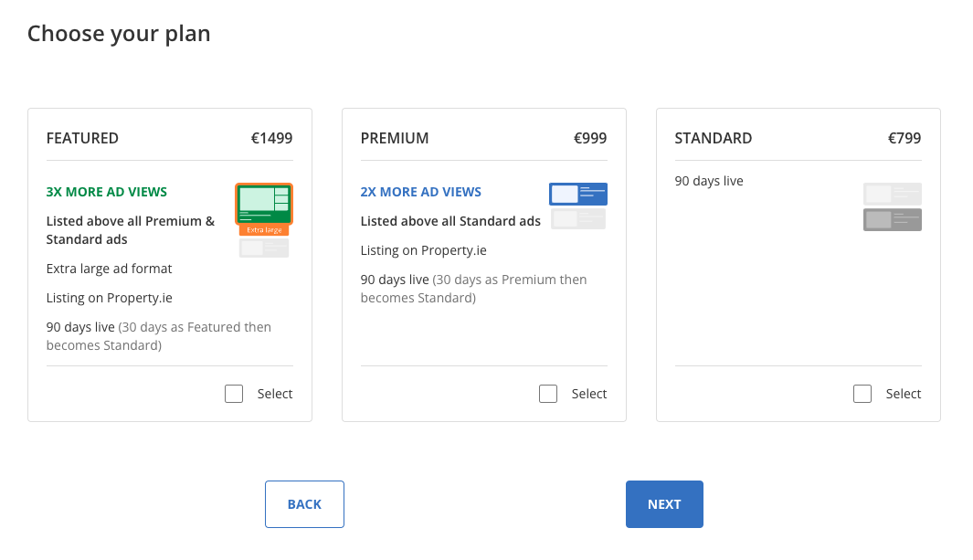Click 'Extra large ad format' text
973x560 pixels.
click(110, 269)
